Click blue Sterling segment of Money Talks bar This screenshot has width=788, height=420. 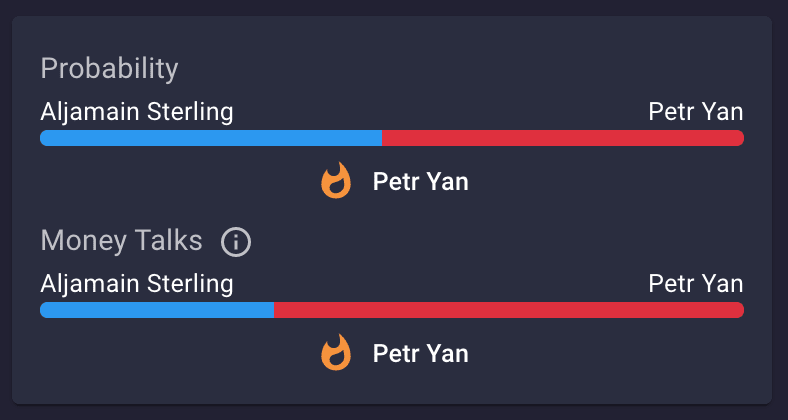point(157,310)
